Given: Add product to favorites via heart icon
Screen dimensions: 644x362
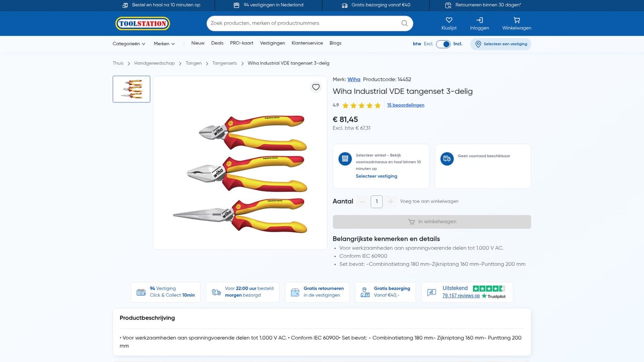Looking at the screenshot, I should [316, 87].
